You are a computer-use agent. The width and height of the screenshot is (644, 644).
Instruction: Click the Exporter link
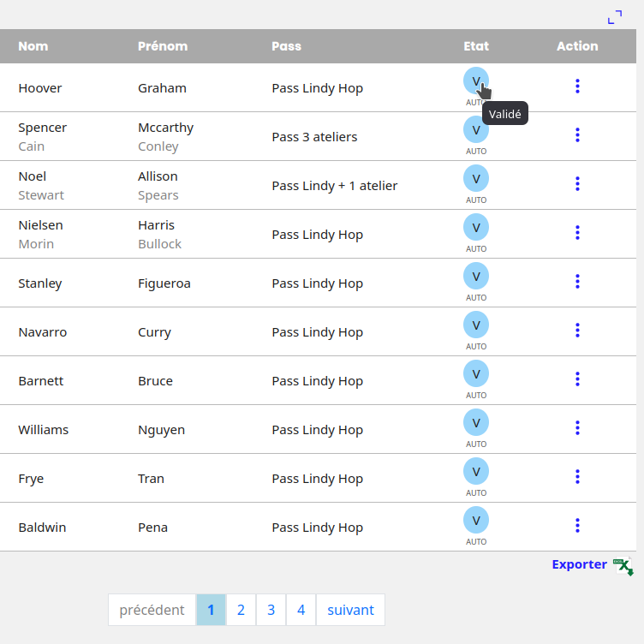579,564
